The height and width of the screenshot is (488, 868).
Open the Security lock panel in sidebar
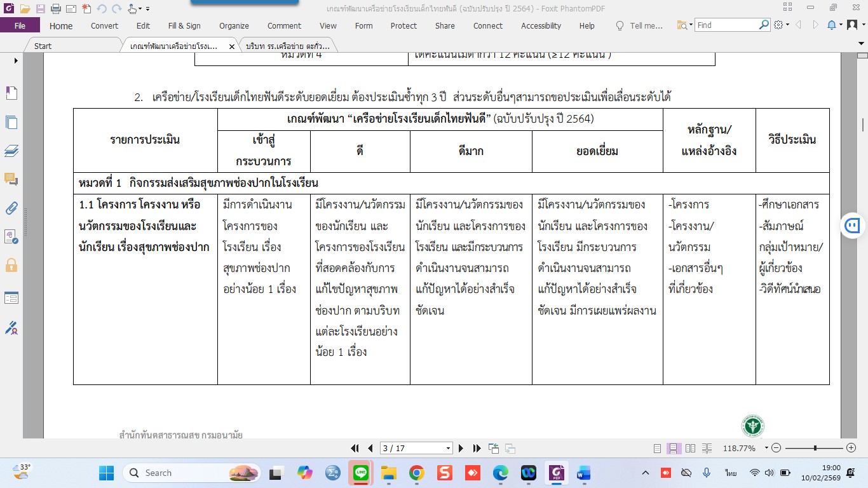[x=11, y=265]
